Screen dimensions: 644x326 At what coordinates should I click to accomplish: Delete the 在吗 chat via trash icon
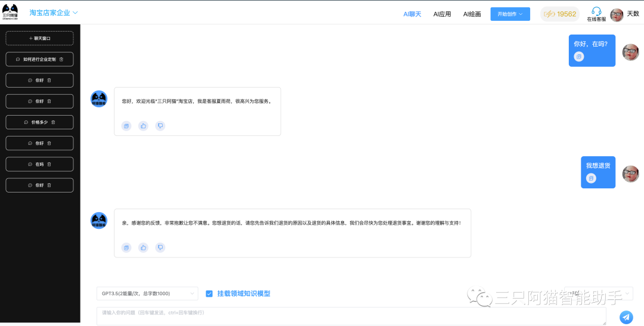click(x=49, y=164)
